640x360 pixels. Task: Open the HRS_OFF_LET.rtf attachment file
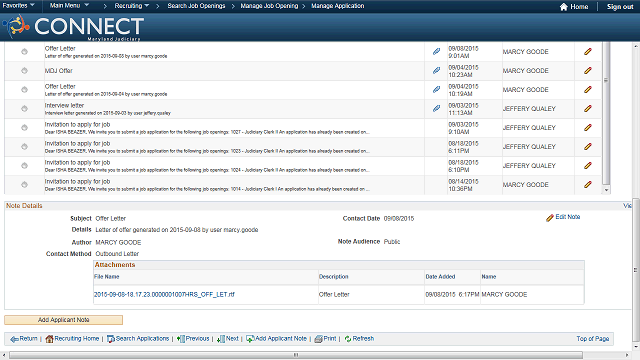point(164,294)
